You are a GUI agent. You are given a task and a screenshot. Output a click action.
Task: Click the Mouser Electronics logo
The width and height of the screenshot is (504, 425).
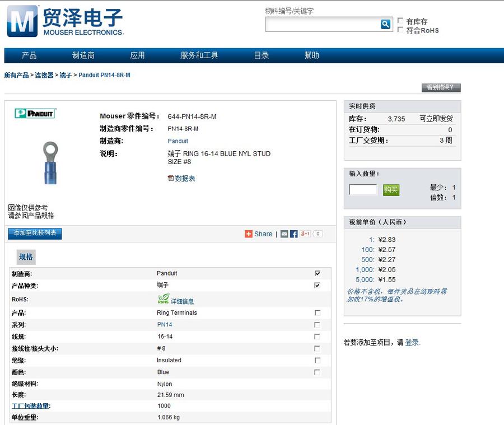65,21
